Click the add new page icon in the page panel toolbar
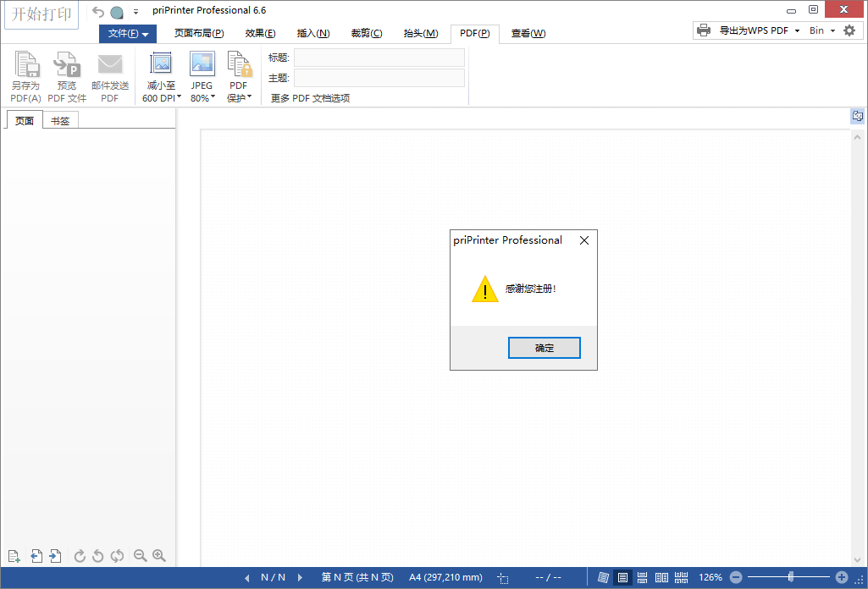The image size is (868, 589). pyautogui.click(x=14, y=556)
